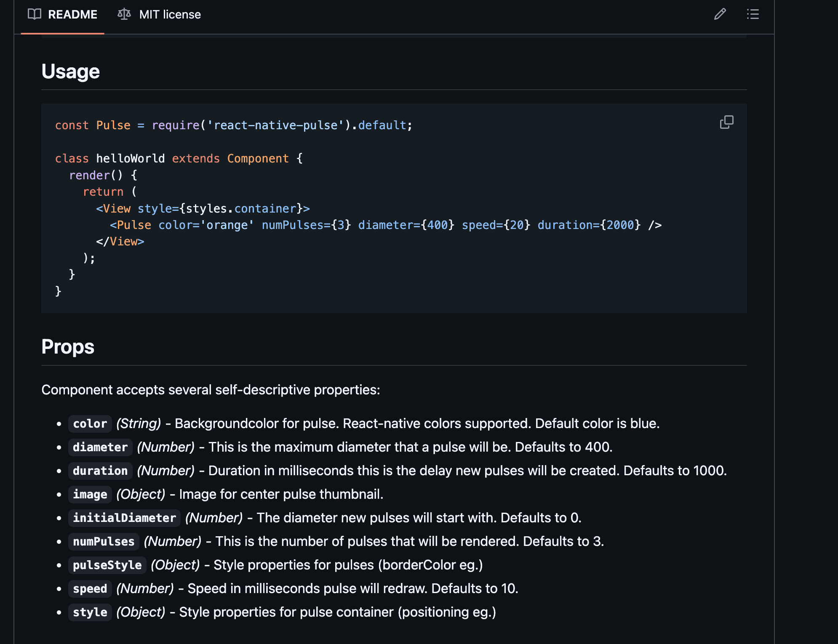Click the 'color' prop code label
The image size is (838, 644).
(x=90, y=423)
